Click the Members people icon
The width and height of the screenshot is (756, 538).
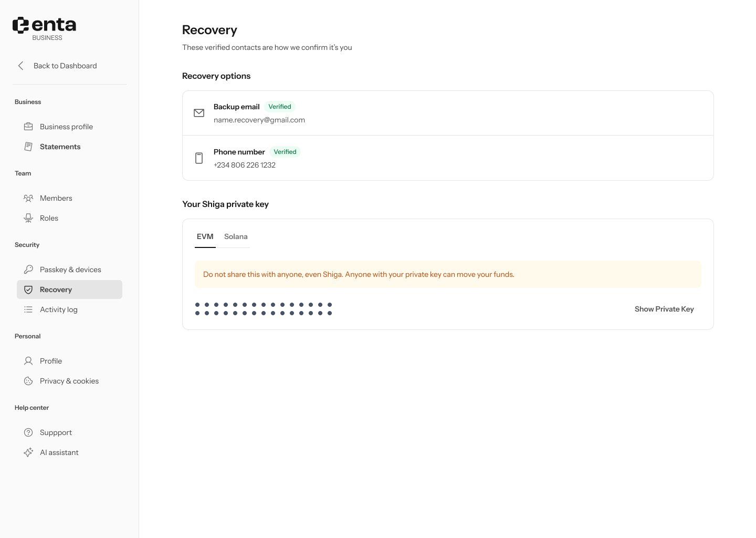[28, 198]
